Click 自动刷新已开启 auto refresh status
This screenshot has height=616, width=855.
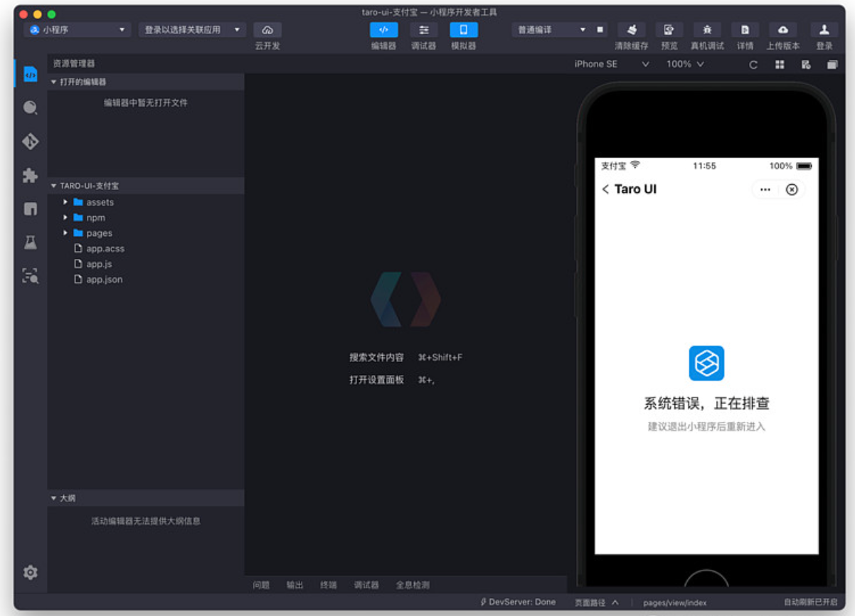811,602
